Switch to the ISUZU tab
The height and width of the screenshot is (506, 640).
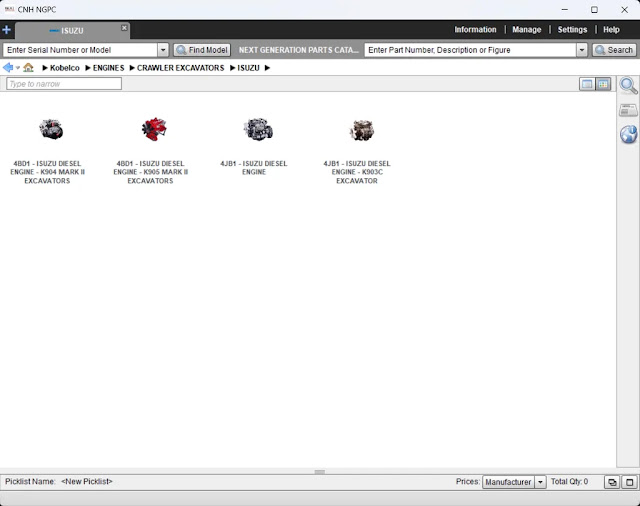click(72, 31)
